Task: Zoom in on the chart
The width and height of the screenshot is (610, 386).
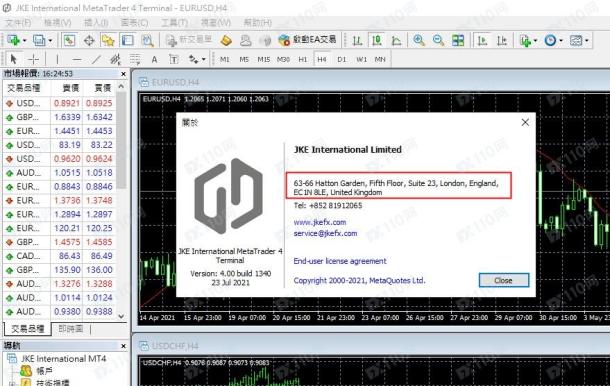Action: pos(419,40)
